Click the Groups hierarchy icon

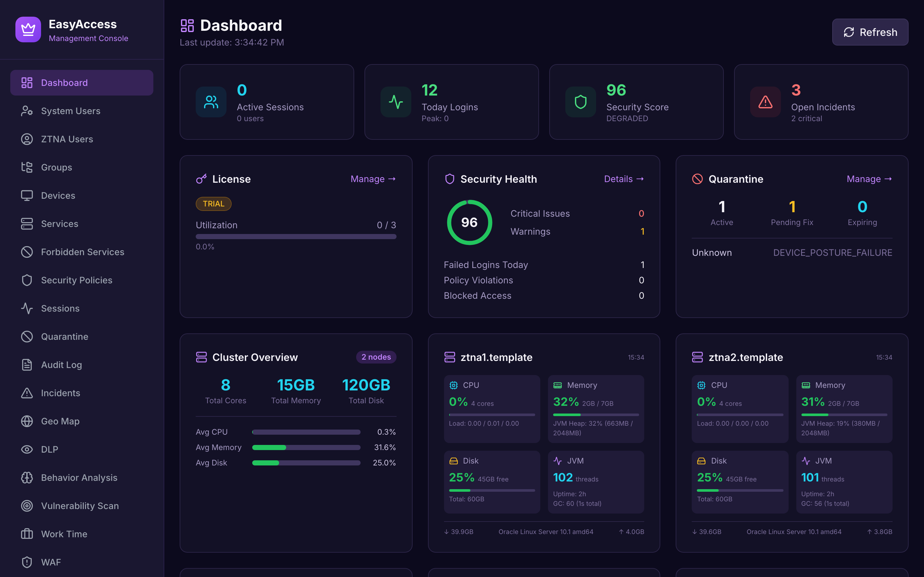[27, 167]
